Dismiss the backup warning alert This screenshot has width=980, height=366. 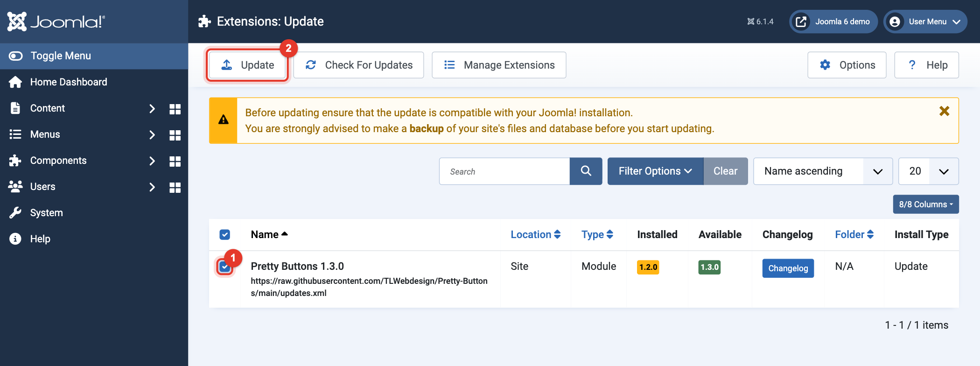tap(944, 111)
